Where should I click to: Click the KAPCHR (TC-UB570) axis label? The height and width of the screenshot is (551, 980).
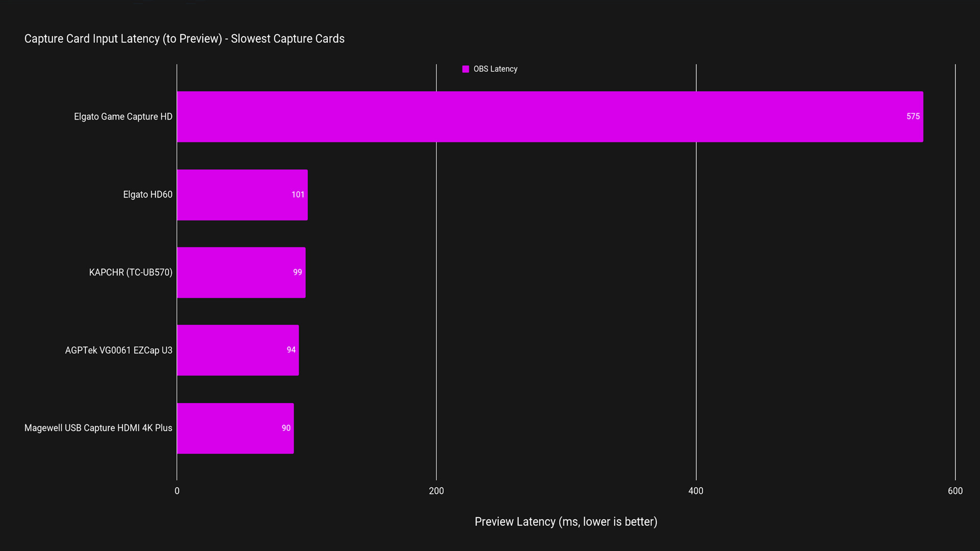pos(131,272)
